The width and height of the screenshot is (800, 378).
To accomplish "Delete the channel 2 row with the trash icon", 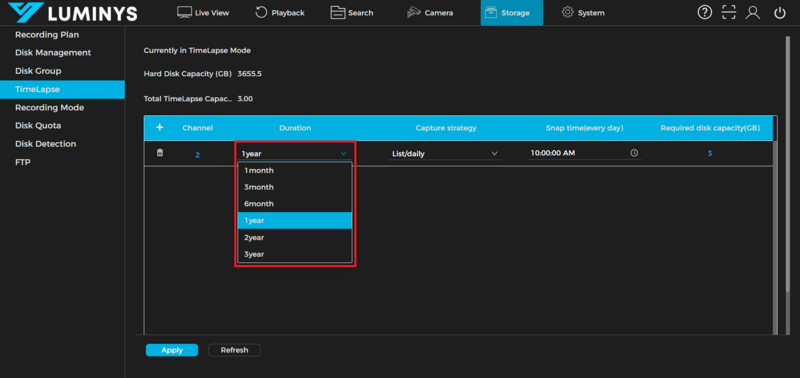I will click(x=160, y=153).
